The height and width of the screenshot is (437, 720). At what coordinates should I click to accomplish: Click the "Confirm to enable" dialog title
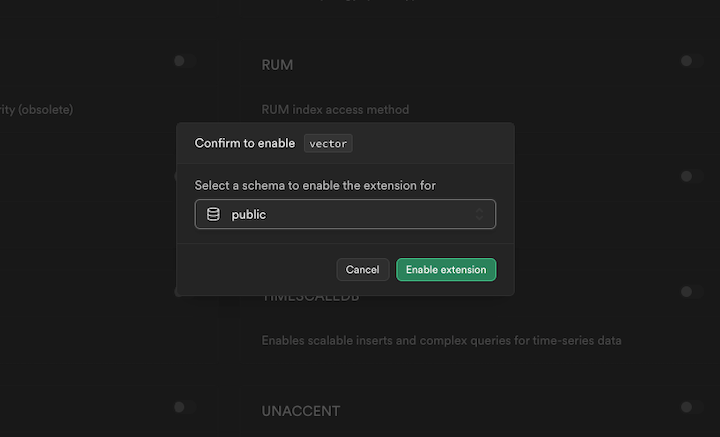[245, 143]
